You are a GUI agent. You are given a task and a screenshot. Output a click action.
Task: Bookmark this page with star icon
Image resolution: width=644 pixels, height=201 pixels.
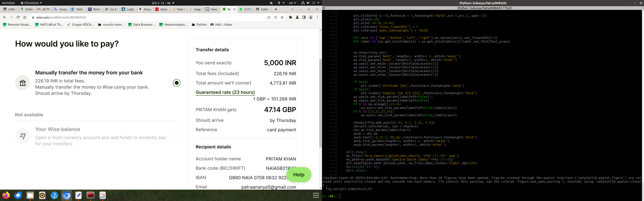[282, 17]
